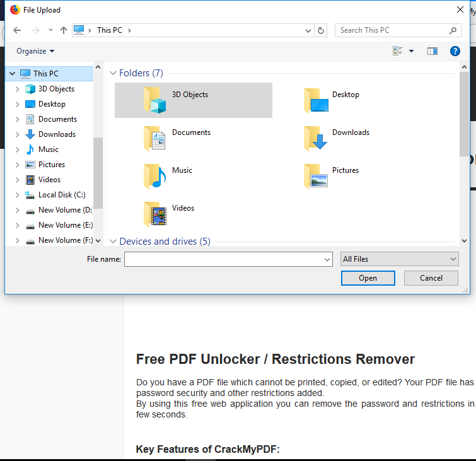Select Music in navigation pane
The height and width of the screenshot is (461, 476).
pyautogui.click(x=49, y=149)
